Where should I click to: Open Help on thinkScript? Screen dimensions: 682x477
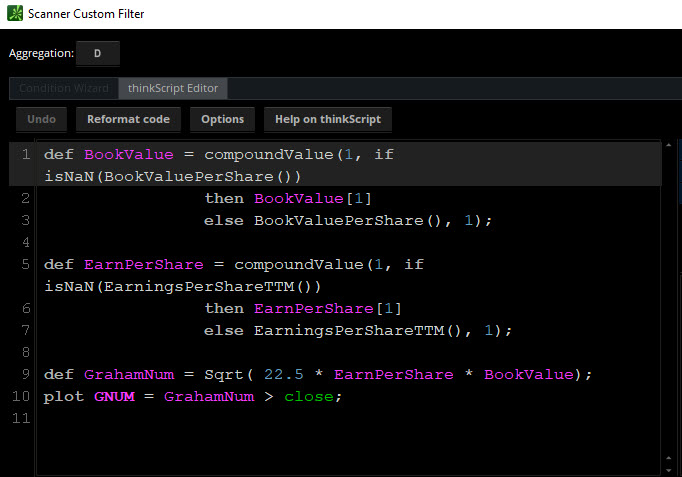coord(327,119)
